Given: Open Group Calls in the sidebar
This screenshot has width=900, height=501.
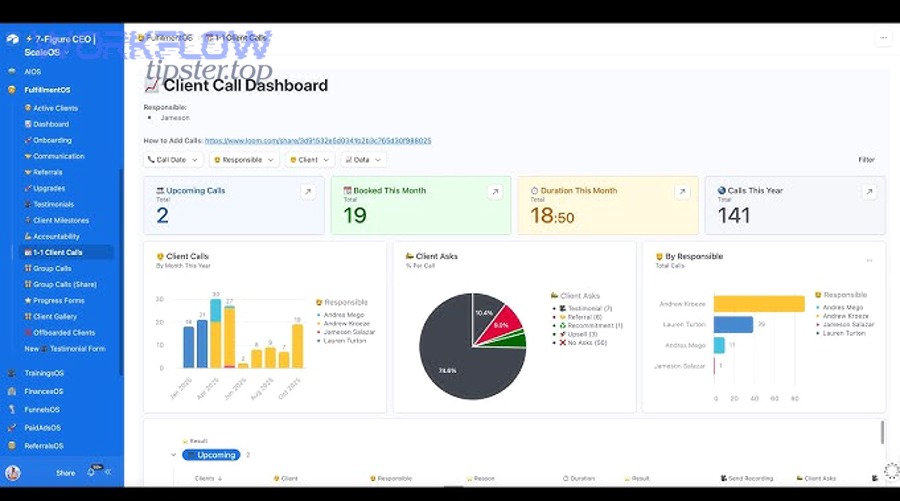Looking at the screenshot, I should click(52, 268).
